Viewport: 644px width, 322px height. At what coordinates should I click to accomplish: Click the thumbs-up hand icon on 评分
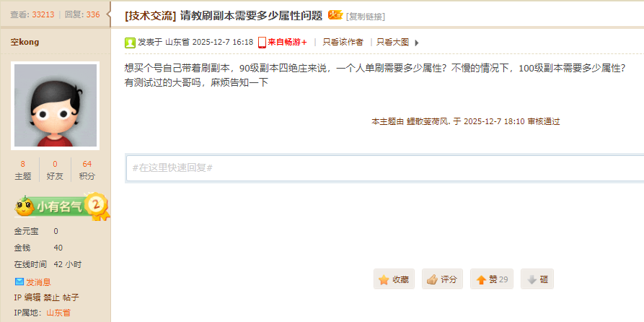(x=432, y=279)
